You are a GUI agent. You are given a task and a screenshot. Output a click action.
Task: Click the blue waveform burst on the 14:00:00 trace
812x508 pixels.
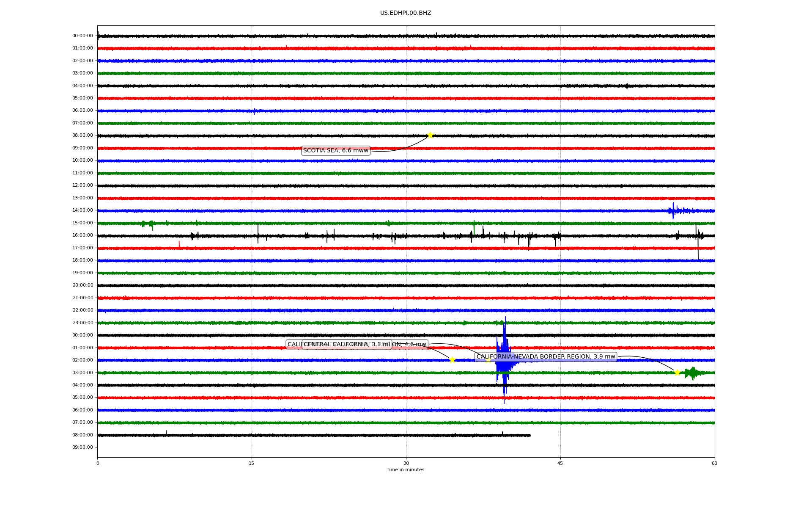(x=675, y=210)
